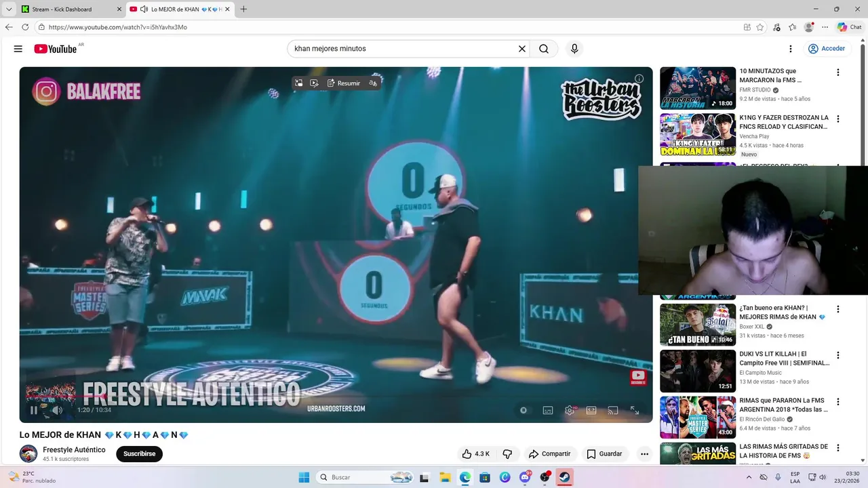Image resolution: width=868 pixels, height=488 pixels.
Task: Open Discord from taskbar
Action: click(x=525, y=477)
